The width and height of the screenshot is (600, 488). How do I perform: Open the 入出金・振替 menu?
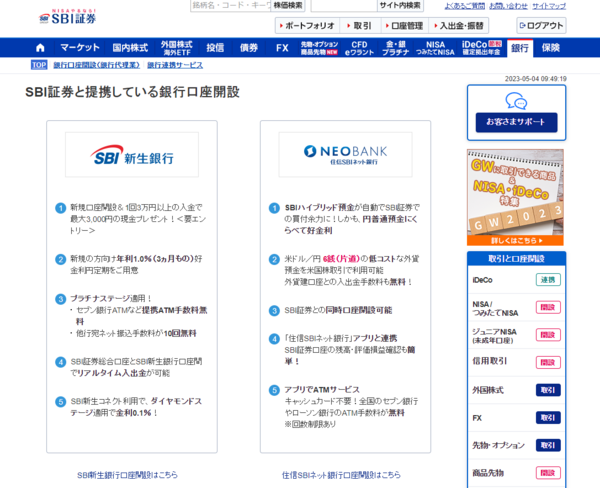tap(458, 26)
